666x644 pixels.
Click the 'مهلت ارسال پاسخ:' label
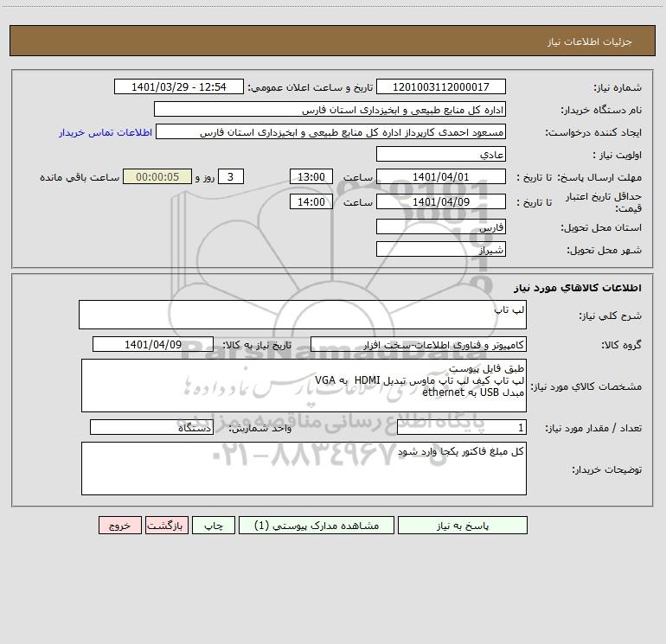click(599, 177)
